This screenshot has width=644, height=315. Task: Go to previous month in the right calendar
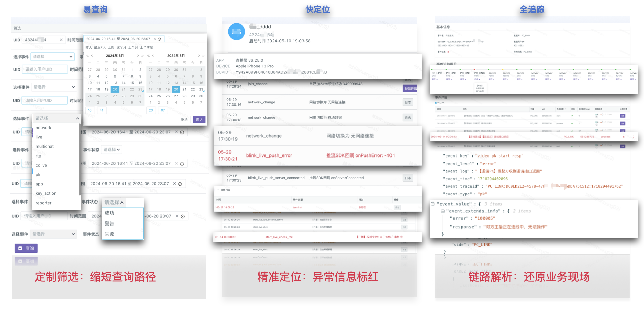tap(153, 56)
